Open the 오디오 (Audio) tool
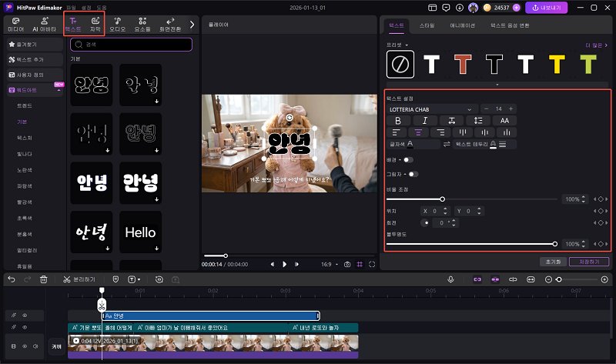This screenshot has height=364, width=616. point(118,24)
